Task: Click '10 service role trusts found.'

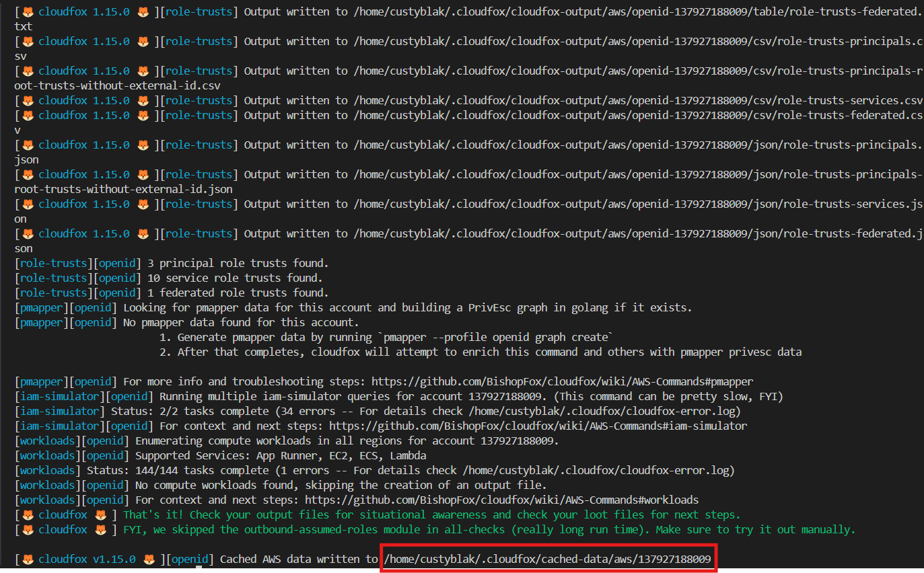Action: (234, 278)
